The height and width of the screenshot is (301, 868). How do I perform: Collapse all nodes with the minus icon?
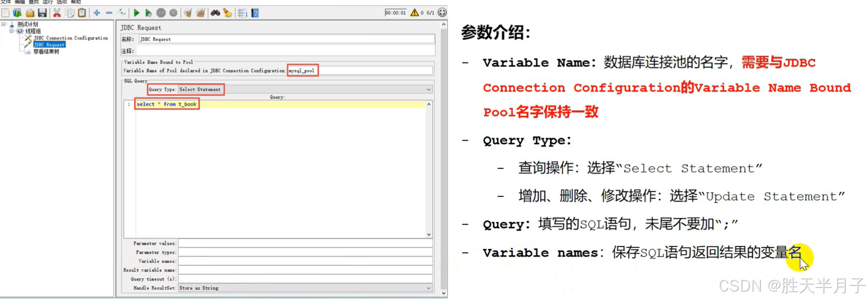(x=109, y=13)
